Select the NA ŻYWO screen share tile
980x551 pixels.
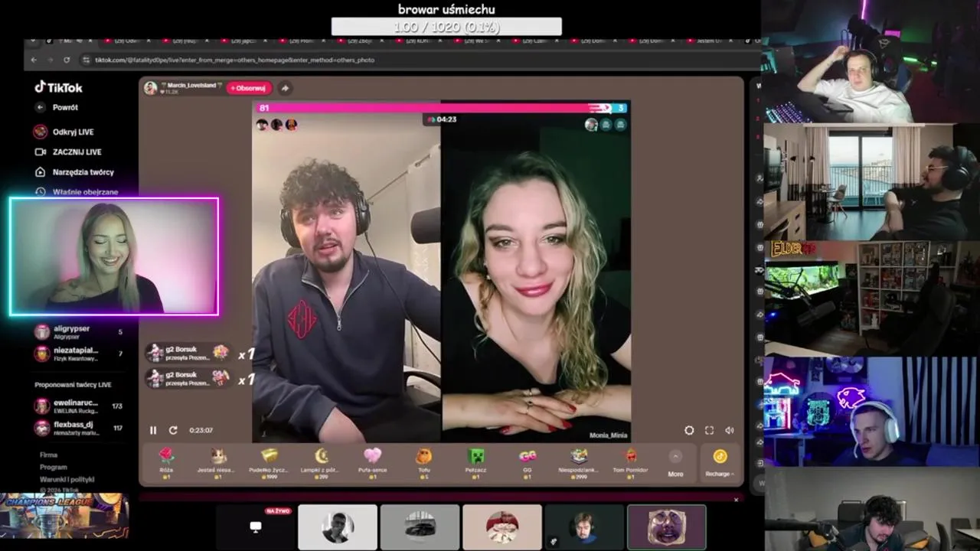256,527
